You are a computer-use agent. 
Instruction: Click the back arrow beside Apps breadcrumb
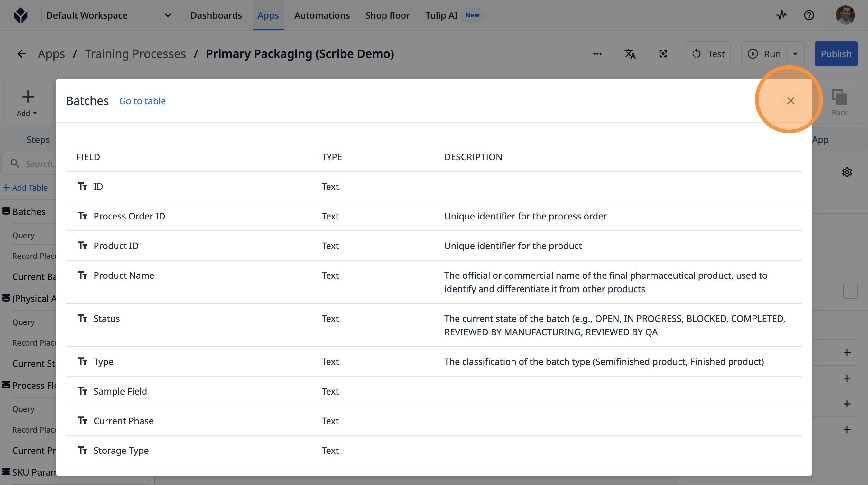[x=22, y=54]
